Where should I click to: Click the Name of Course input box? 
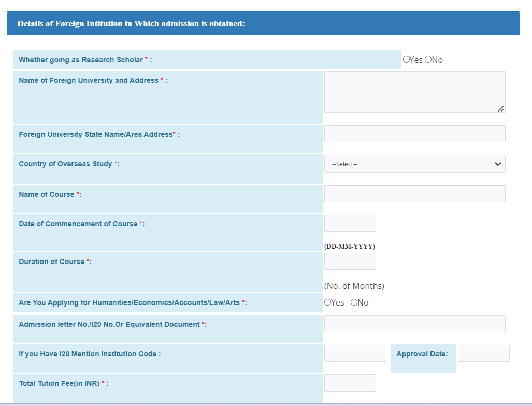click(414, 194)
